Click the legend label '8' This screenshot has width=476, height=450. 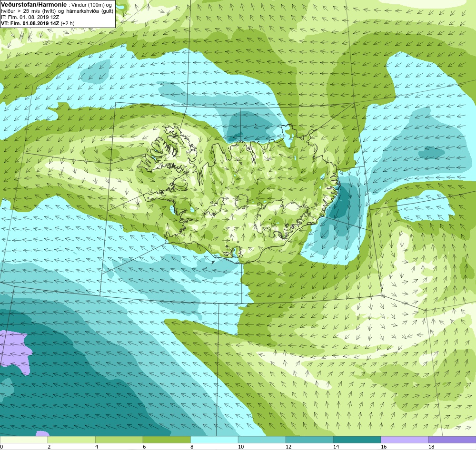(191, 447)
